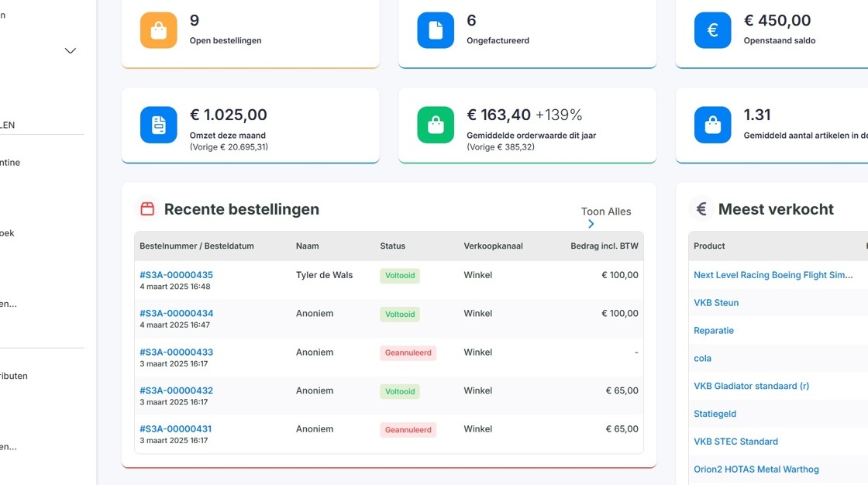Click the euro icon for Openstaand saldo
The height and width of the screenshot is (485, 868).
712,30
